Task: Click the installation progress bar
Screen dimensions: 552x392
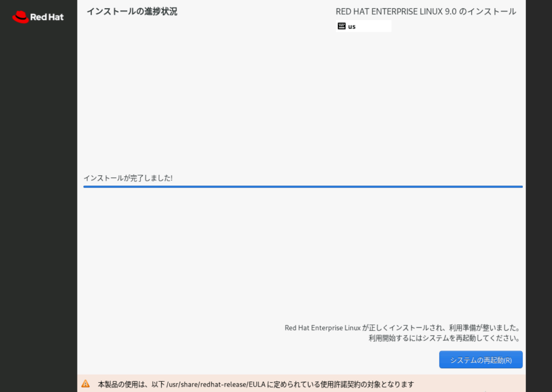Action: (x=303, y=187)
